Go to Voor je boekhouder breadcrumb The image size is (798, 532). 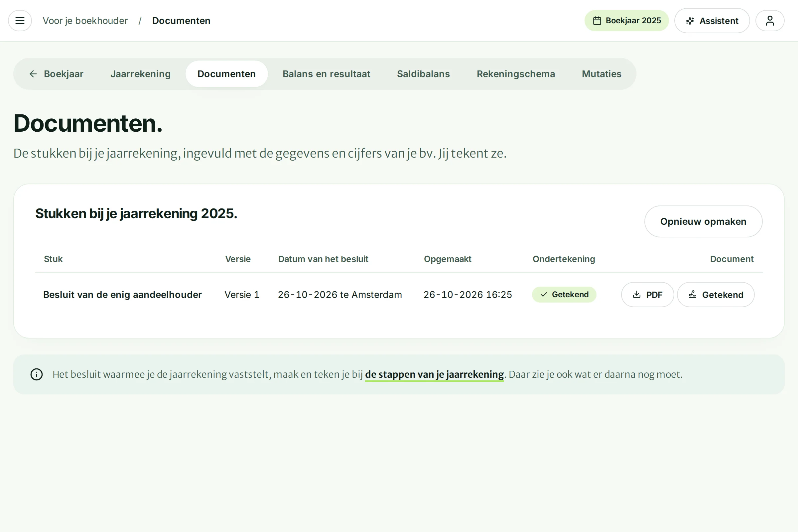click(85, 21)
